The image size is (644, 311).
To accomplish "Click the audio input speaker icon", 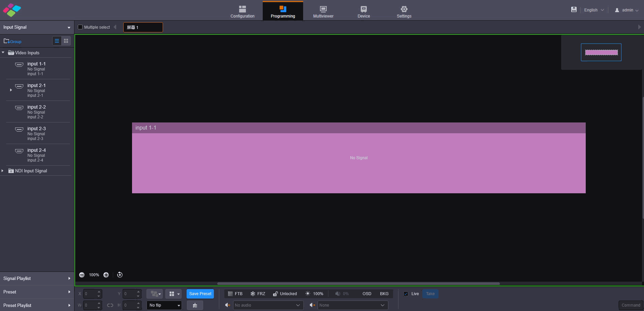I will coord(228,305).
